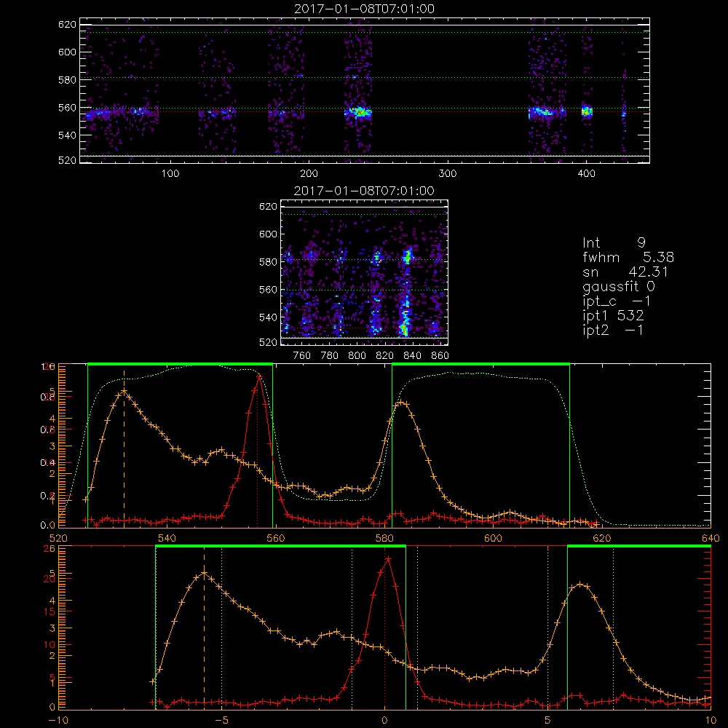Click thick green bar atop third plot's right window
Image resolution: width=728 pixels, height=728 pixels.
click(x=480, y=364)
